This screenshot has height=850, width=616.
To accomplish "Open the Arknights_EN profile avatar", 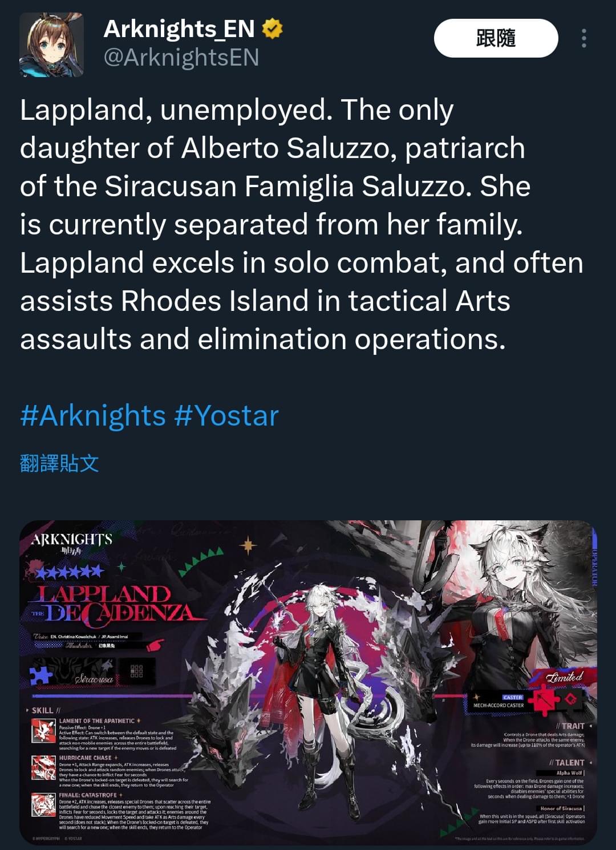I will [x=51, y=44].
